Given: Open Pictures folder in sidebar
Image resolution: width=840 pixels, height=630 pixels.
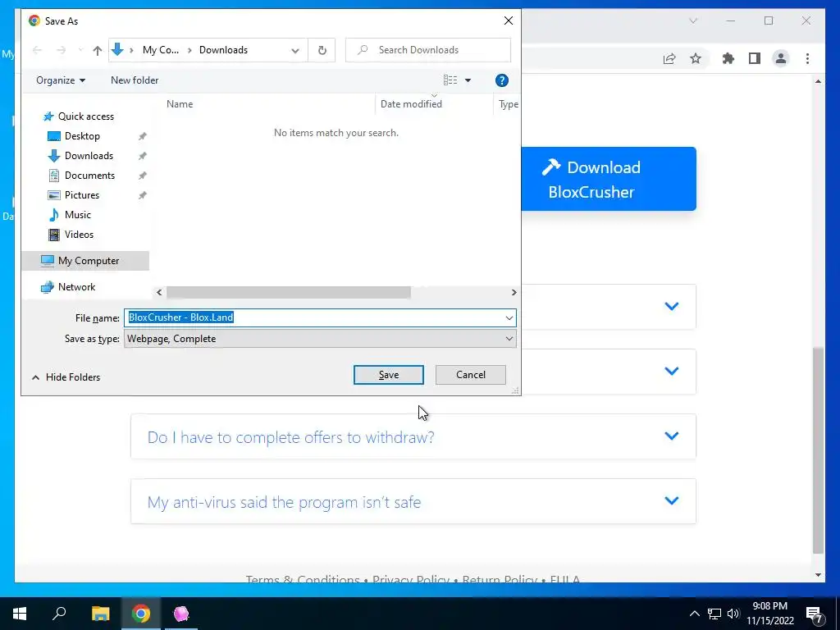Looking at the screenshot, I should [81, 195].
